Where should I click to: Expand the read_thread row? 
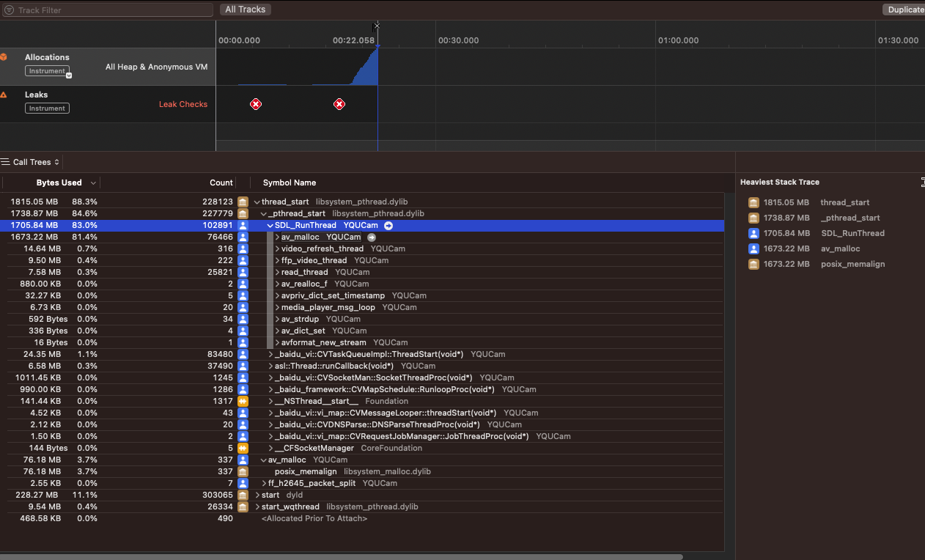click(277, 272)
